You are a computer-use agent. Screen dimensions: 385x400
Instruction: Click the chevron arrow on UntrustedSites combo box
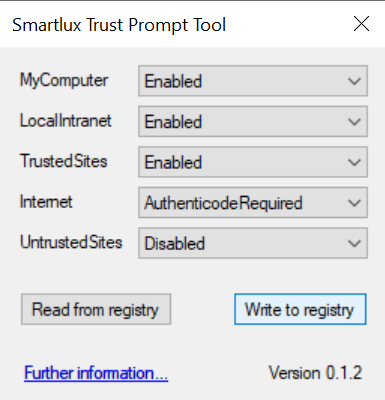pyautogui.click(x=354, y=243)
